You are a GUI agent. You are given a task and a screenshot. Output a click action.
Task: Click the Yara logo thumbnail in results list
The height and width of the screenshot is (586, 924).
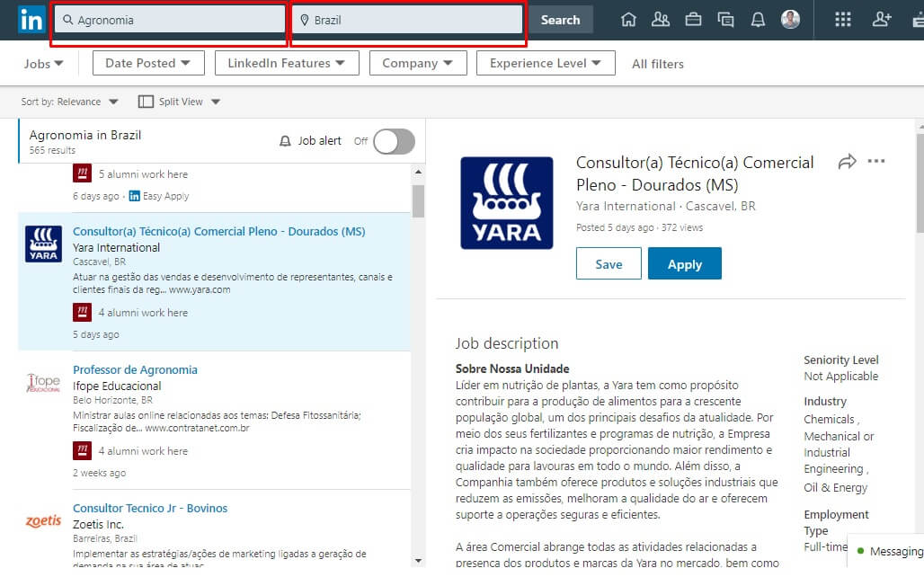44,244
